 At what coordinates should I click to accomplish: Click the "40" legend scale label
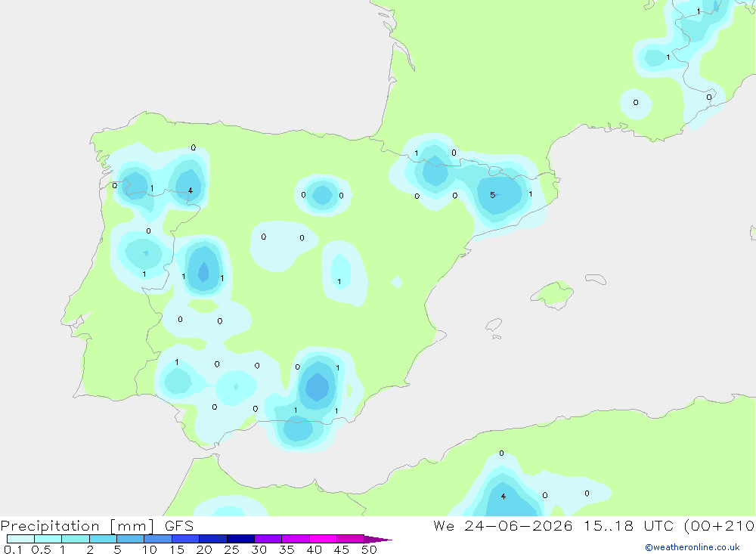point(314,549)
